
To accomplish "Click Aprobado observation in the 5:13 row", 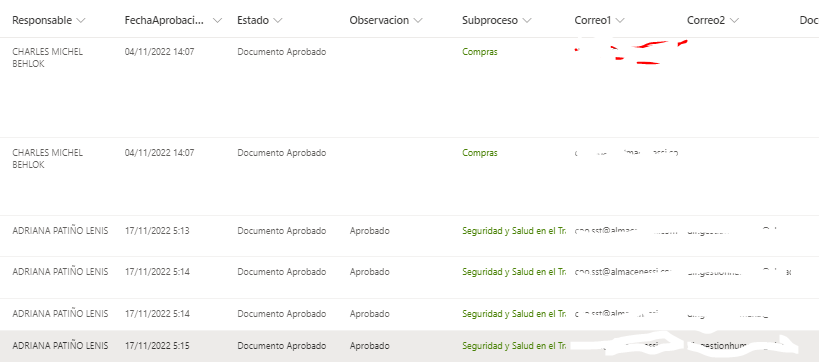I will (x=369, y=231).
